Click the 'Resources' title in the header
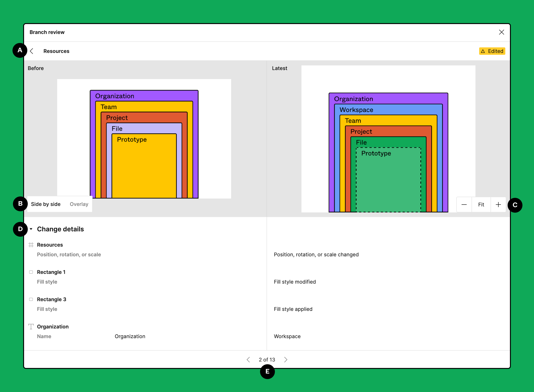 56,51
